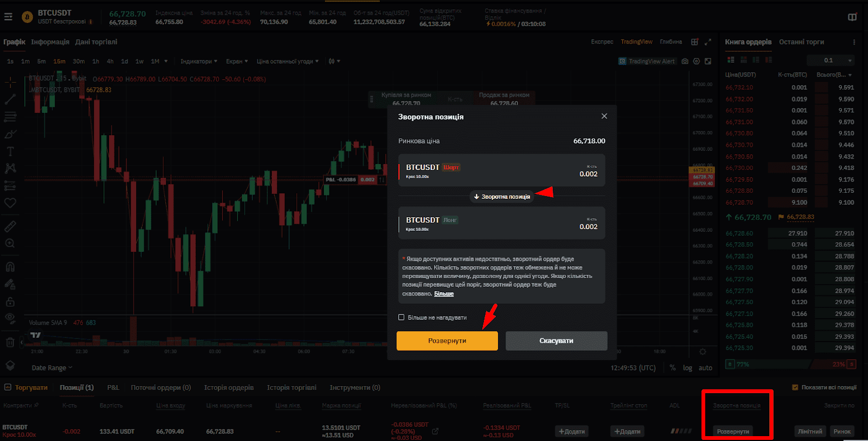Click the Скасувати button
Image resolution: width=868 pixels, height=441 pixels.
point(556,341)
